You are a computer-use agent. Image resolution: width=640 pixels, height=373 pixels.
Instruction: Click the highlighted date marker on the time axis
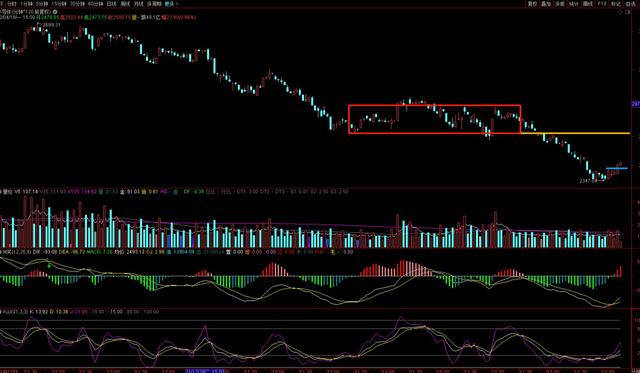coord(205,371)
